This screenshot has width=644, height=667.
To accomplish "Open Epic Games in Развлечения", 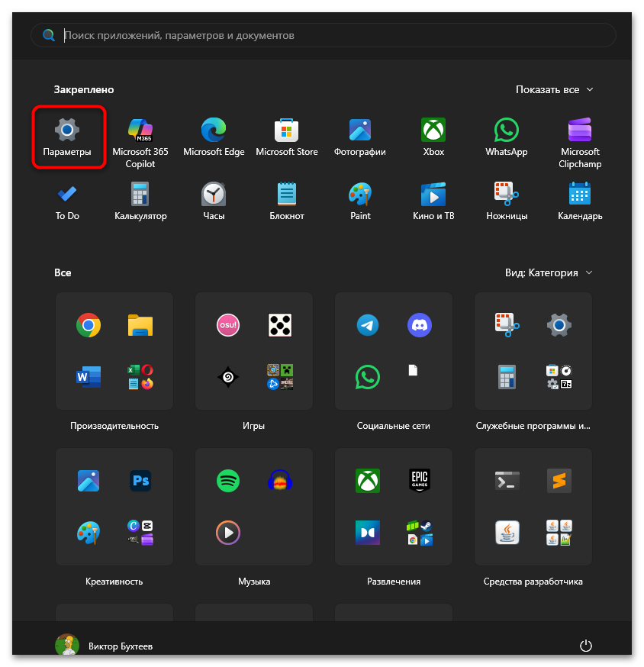I will click(420, 481).
